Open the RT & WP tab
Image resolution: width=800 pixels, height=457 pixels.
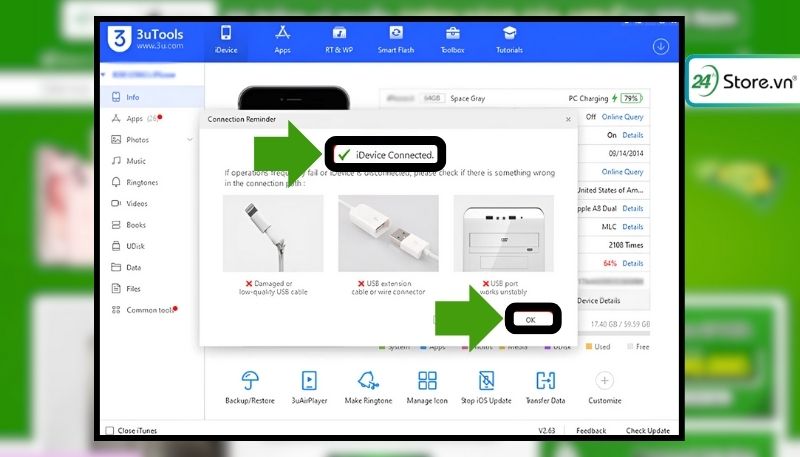[x=339, y=40]
